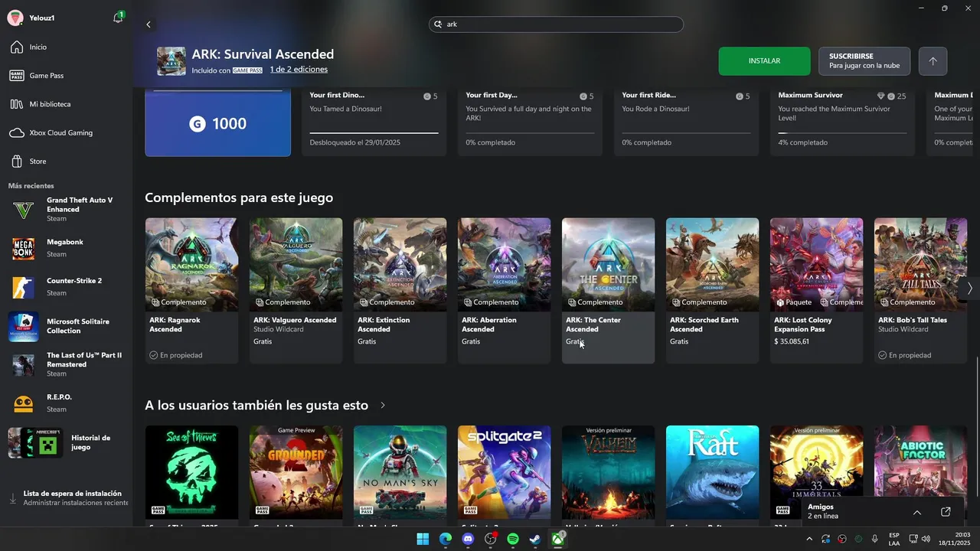Open ARK: Bob's Tall Tales add-on
Screen dimensions: 980x551
pos(920,291)
